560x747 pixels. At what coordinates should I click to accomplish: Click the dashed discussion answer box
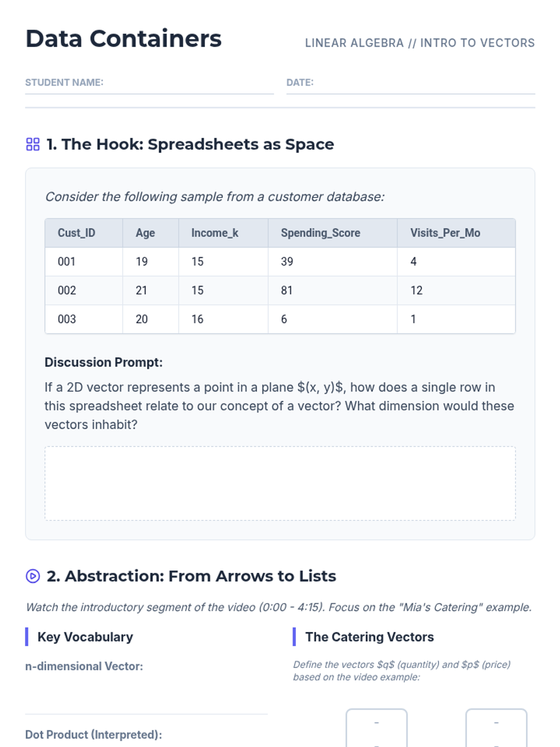point(280,483)
